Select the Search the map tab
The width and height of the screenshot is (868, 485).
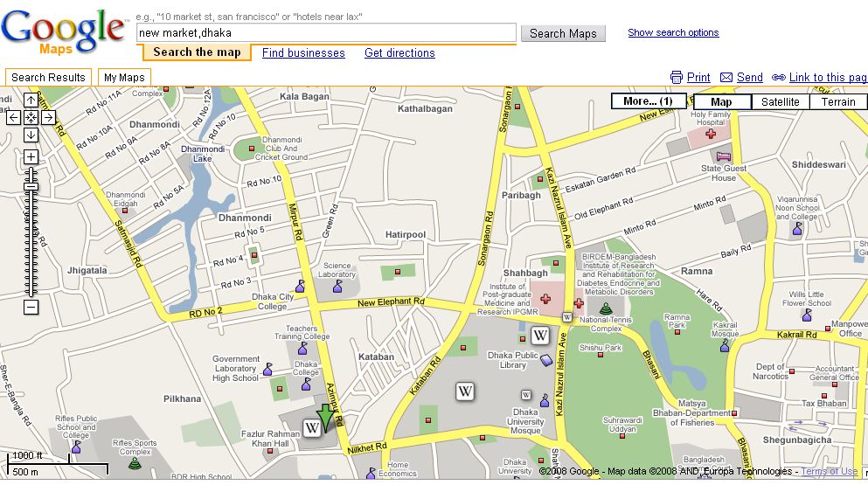(197, 52)
